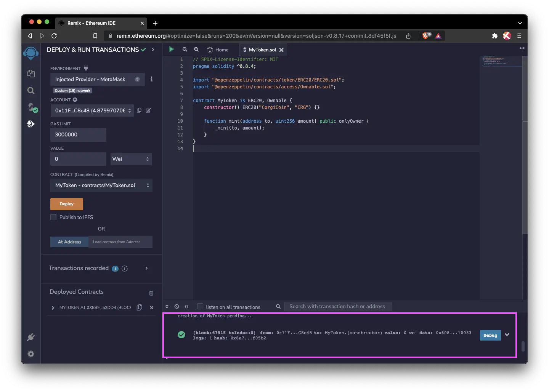Image resolution: width=549 pixels, height=392 pixels.
Task: Switch to the Home tab
Action: tap(218, 50)
